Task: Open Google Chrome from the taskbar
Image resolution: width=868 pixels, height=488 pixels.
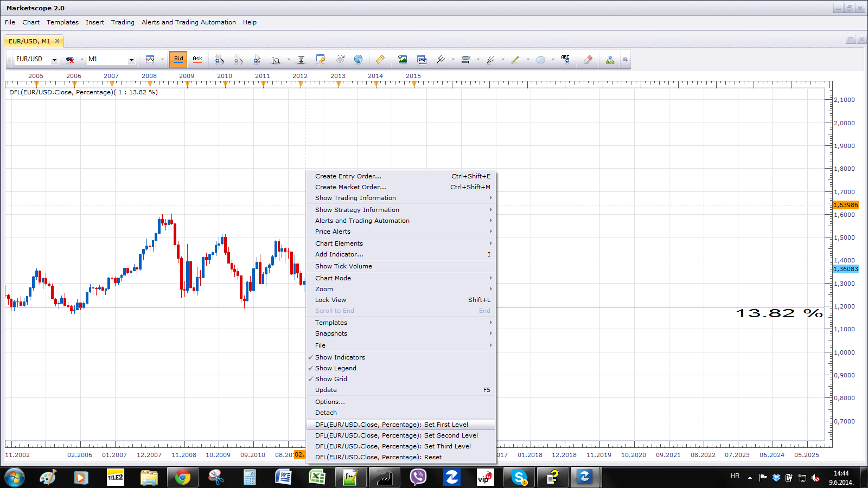Action: (182, 478)
